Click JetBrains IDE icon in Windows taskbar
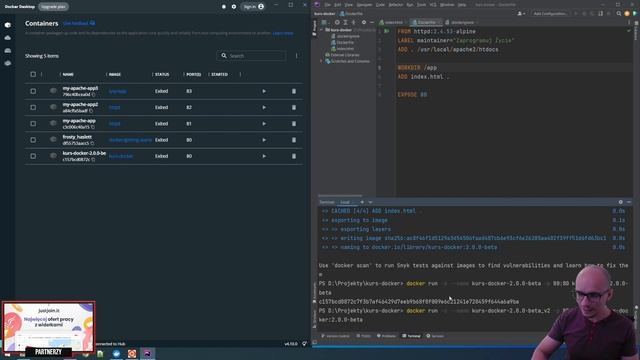This screenshot has width=640, height=360. pyautogui.click(x=147, y=353)
